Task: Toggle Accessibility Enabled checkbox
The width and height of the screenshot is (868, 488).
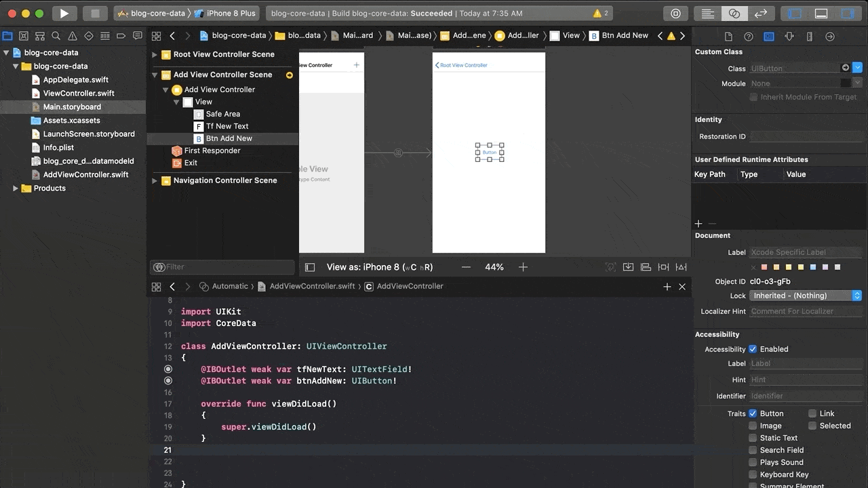Action: coord(753,349)
